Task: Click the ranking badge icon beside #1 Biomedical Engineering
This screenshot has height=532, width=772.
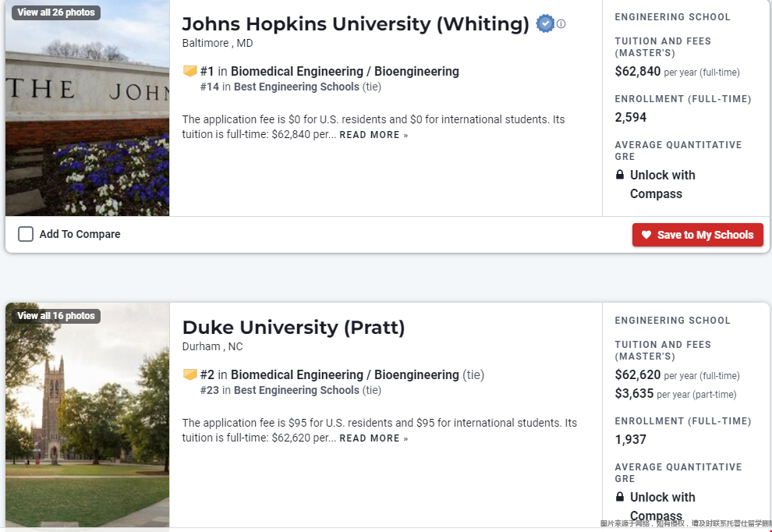Action: [x=190, y=72]
